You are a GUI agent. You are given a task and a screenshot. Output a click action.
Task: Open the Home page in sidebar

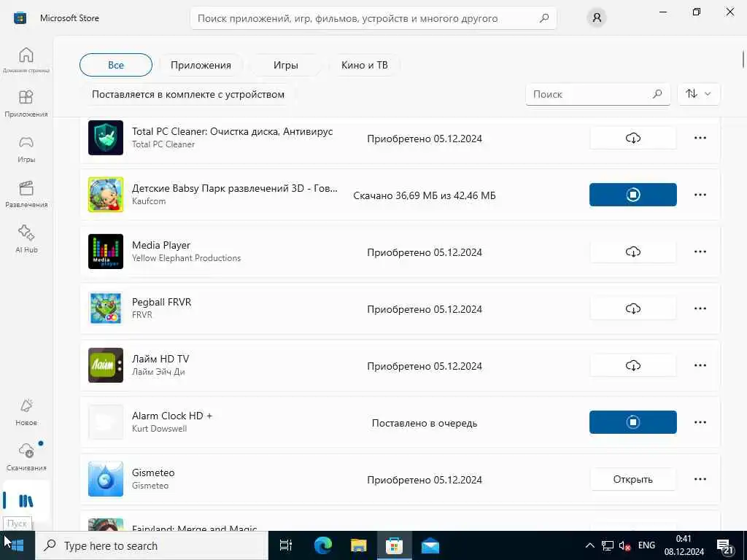point(26,60)
